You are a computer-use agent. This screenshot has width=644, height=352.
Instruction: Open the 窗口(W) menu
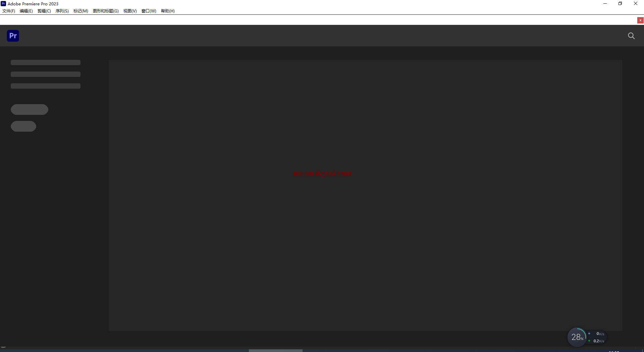pos(149,11)
